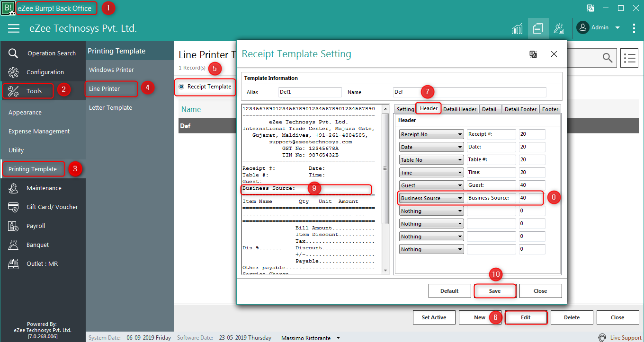This screenshot has width=644, height=342.
Task: Switch to list view icon
Action: pyautogui.click(x=629, y=58)
